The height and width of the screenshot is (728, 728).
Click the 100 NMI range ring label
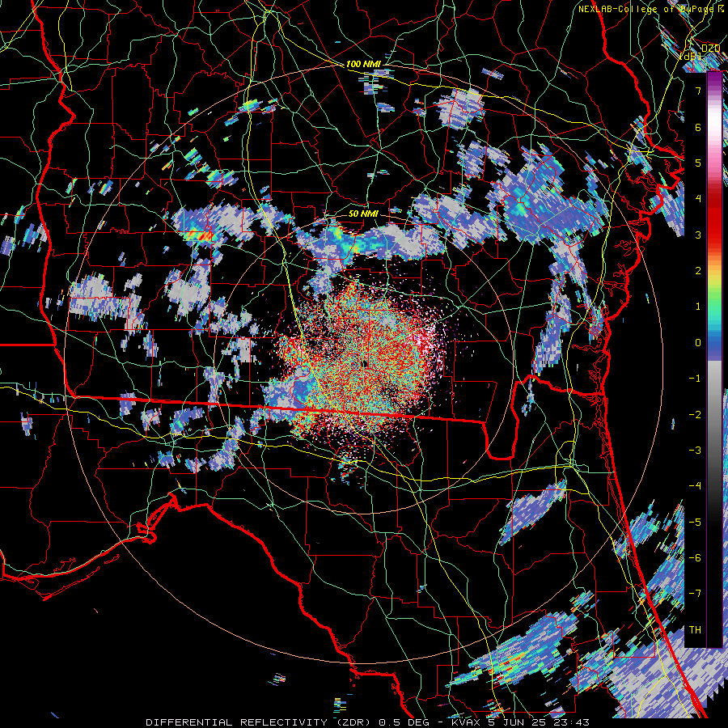point(363,64)
